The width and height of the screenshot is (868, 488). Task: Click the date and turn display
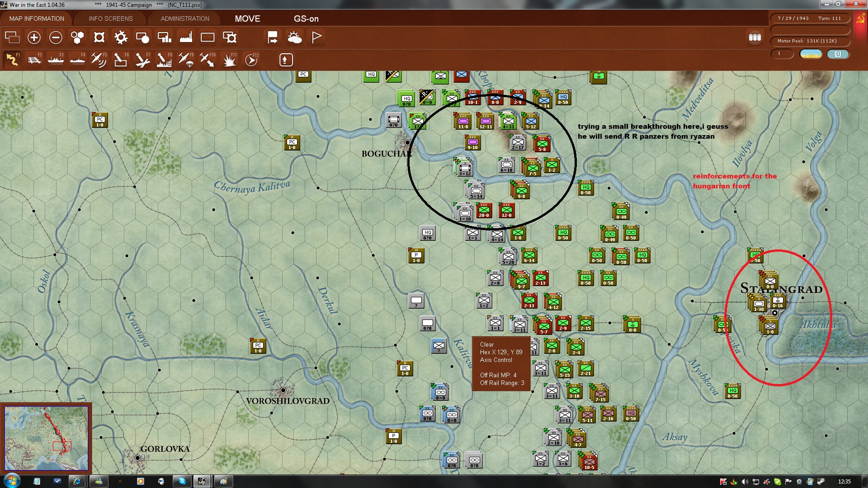[809, 19]
